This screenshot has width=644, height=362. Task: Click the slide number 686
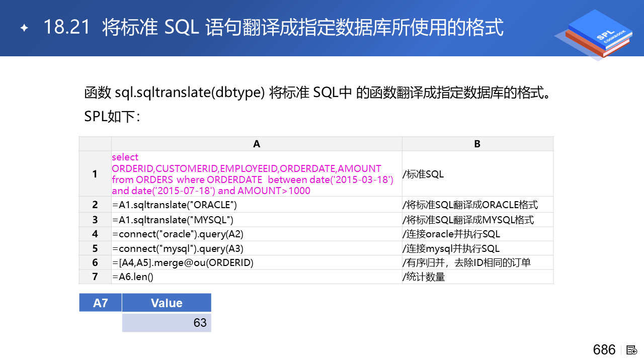tap(604, 350)
